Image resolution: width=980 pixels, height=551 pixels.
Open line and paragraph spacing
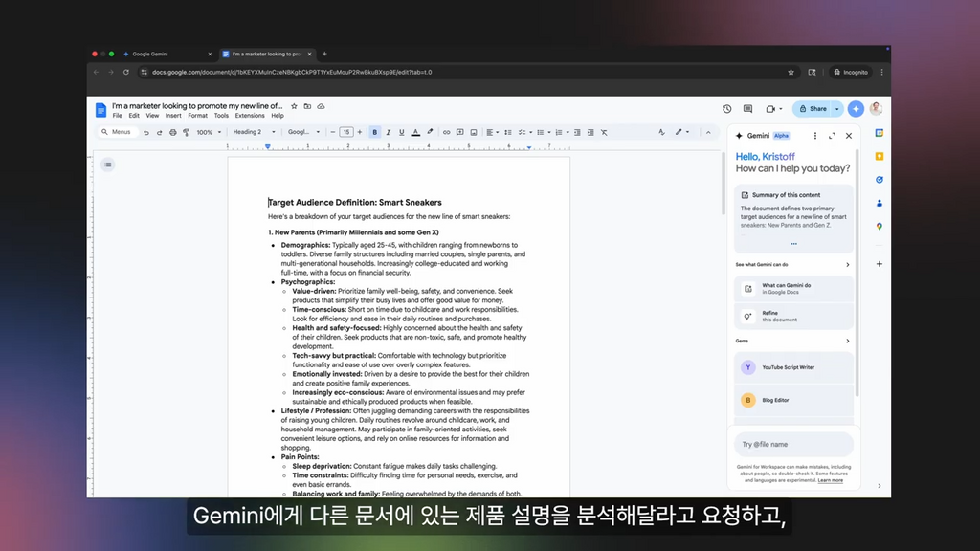point(508,132)
